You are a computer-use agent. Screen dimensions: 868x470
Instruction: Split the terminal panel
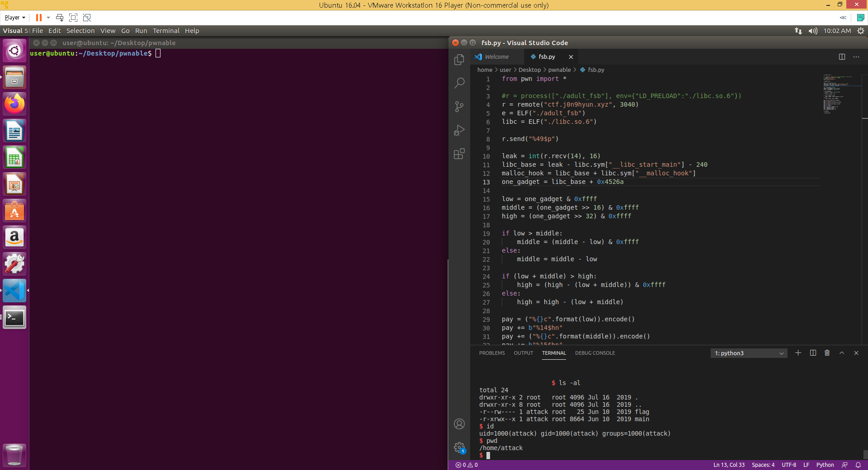pos(813,353)
